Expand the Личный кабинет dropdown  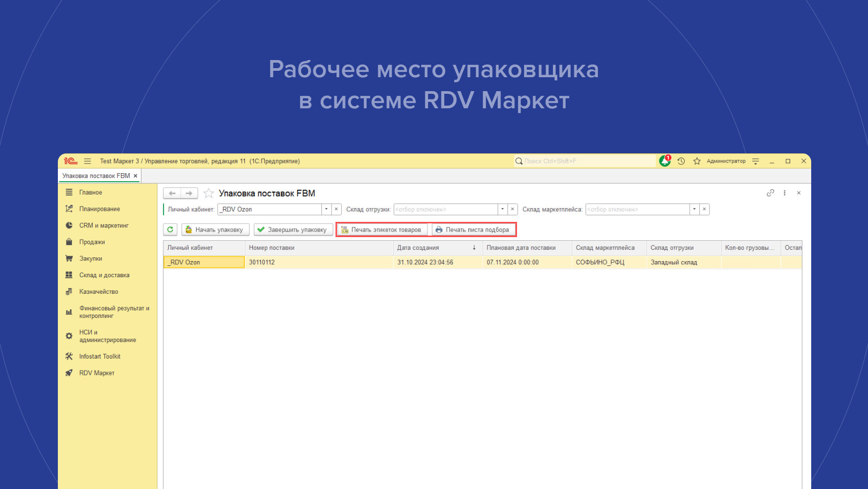tap(326, 209)
